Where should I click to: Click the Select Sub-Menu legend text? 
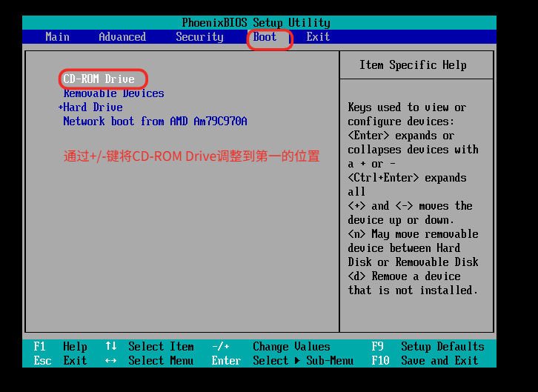click(303, 360)
